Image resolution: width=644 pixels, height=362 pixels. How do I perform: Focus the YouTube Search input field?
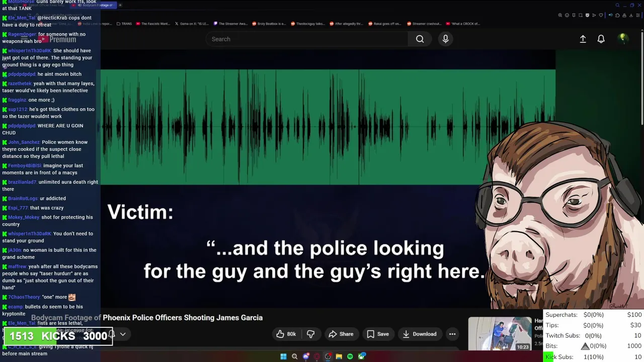(307, 39)
